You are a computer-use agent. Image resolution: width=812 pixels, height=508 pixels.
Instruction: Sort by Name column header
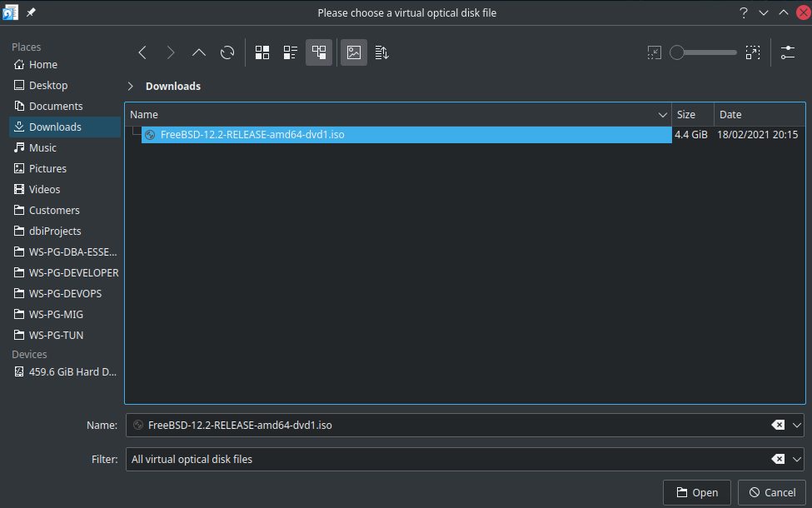pos(398,114)
